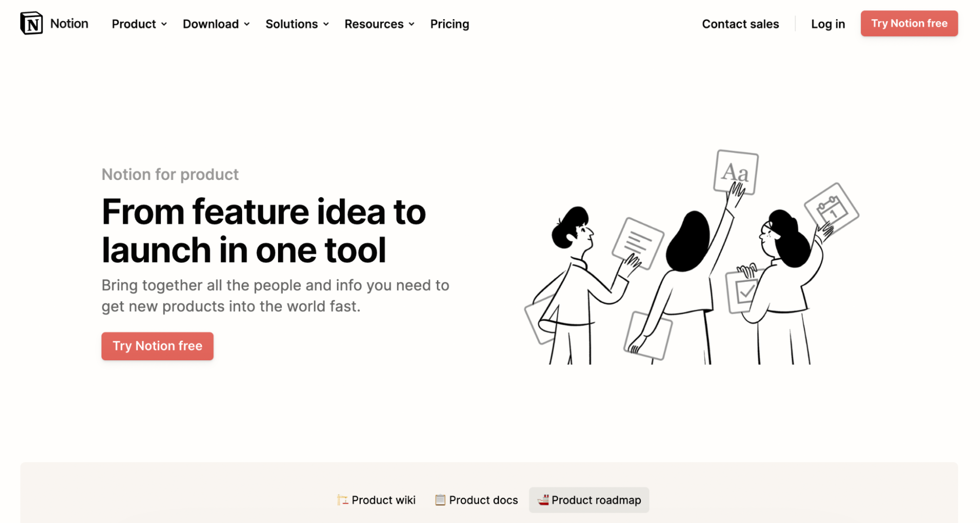Click the Product docs clipboard icon
Viewport: 980px width, 523px height.
(440, 500)
